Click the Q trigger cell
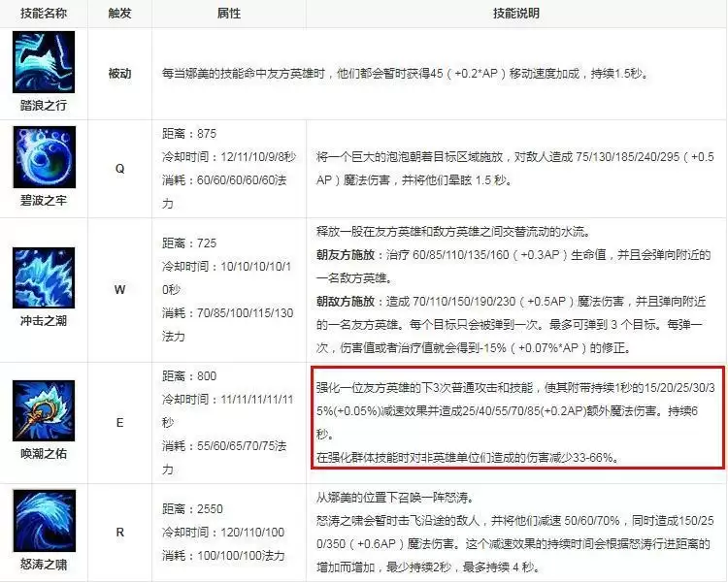Screen dimensions: 728x583 pos(119,169)
